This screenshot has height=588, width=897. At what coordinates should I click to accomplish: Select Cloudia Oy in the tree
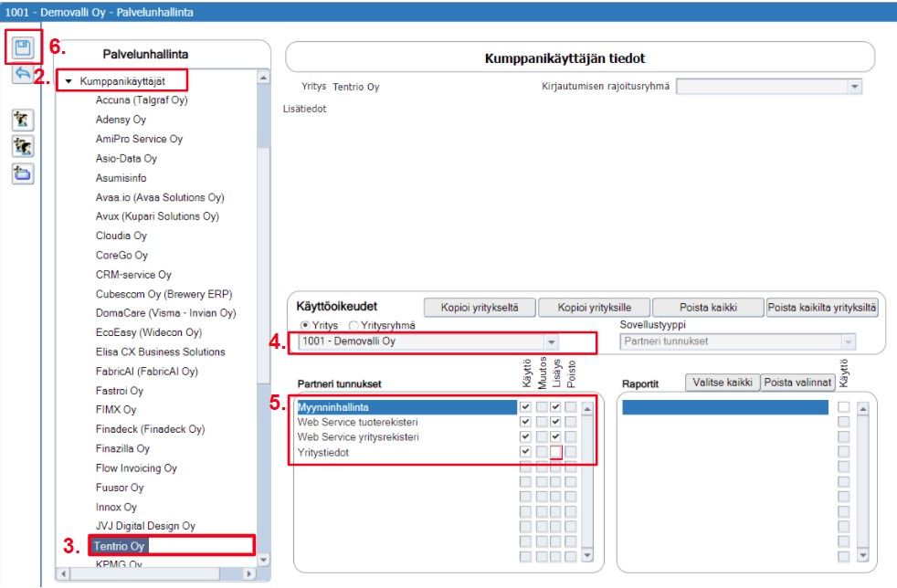point(121,236)
